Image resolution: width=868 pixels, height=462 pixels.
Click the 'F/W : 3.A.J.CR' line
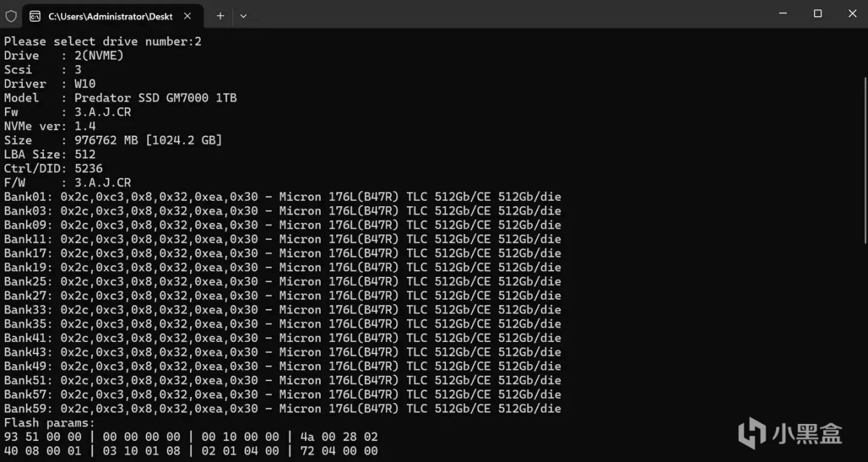tap(67, 182)
